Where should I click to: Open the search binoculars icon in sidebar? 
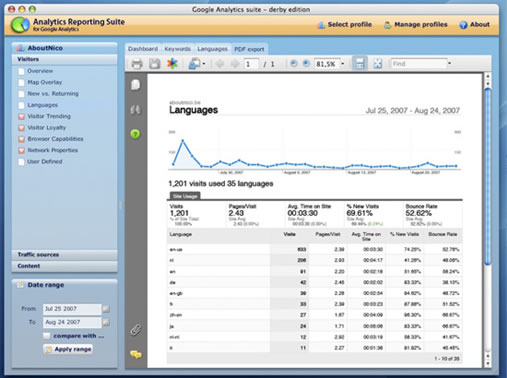(x=135, y=109)
